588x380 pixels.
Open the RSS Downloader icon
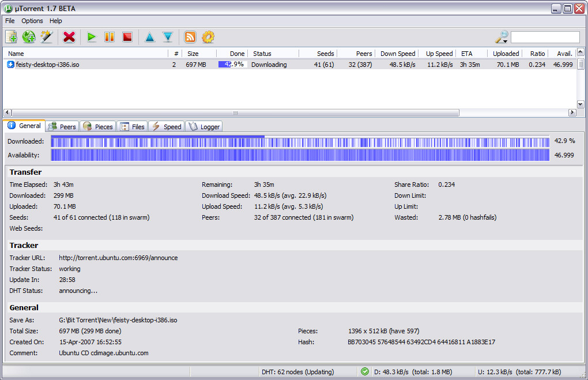click(x=190, y=37)
